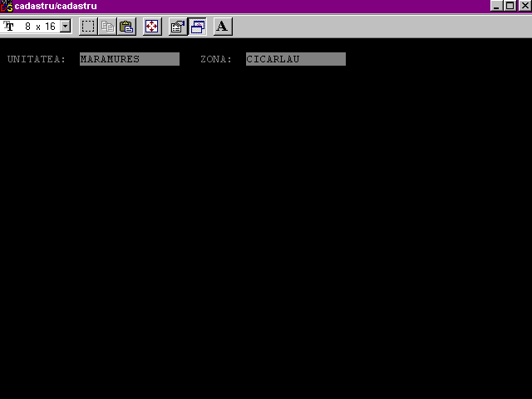Click the ZONA label text
Screen dimensions: 532x399
click(x=216, y=59)
